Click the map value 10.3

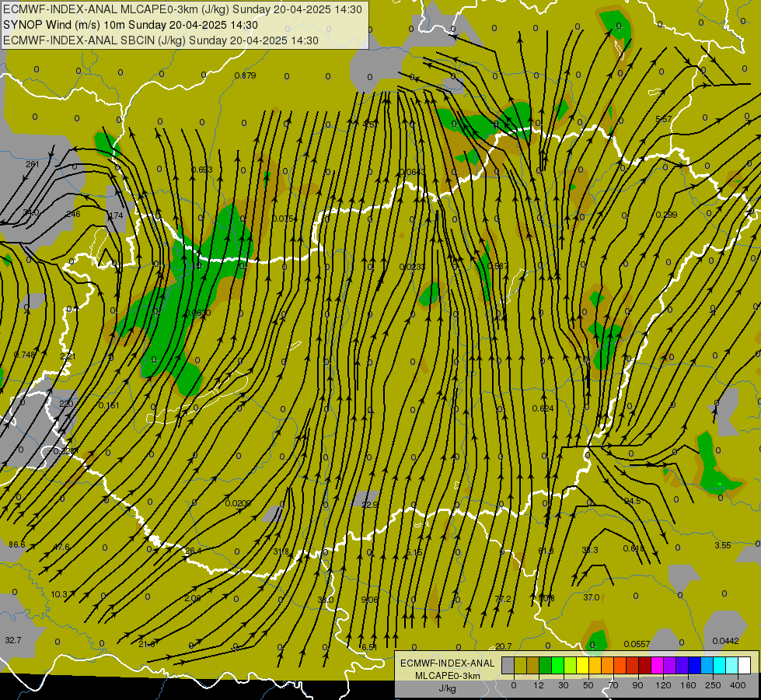59,594
